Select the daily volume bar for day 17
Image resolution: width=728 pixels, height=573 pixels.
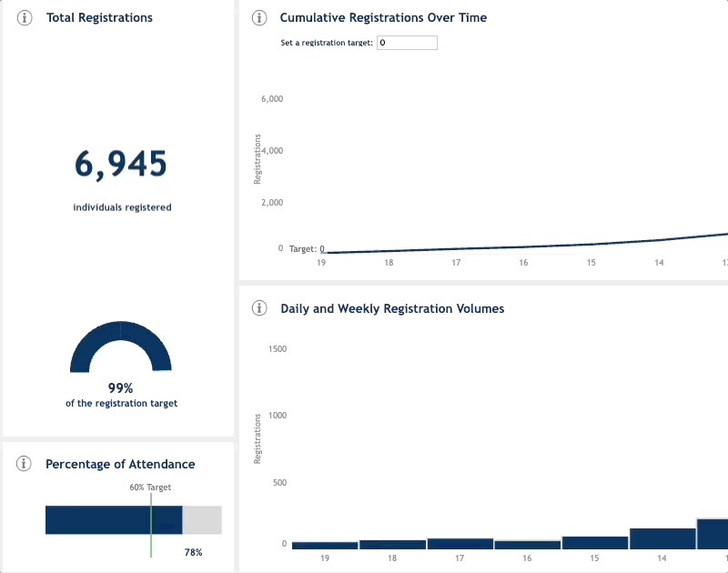460,544
